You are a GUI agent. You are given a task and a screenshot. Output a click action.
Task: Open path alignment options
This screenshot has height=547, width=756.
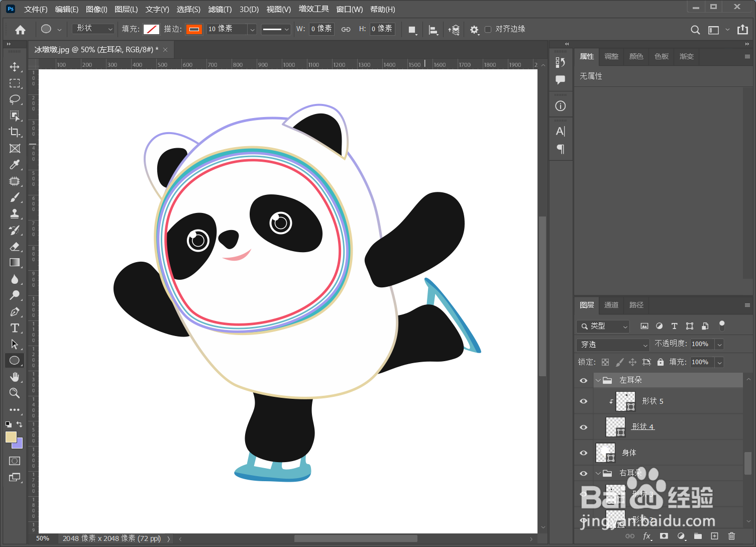433,30
